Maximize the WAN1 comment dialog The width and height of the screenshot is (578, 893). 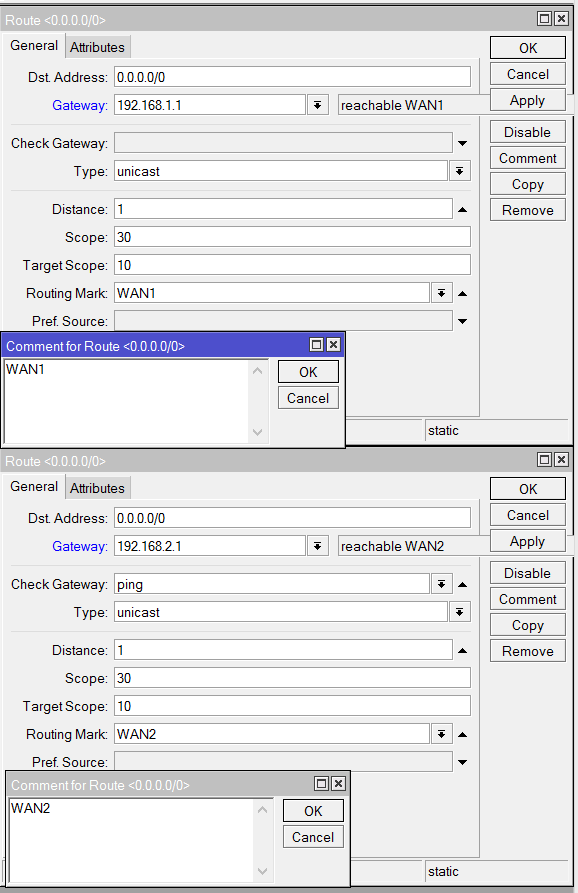coord(316,345)
